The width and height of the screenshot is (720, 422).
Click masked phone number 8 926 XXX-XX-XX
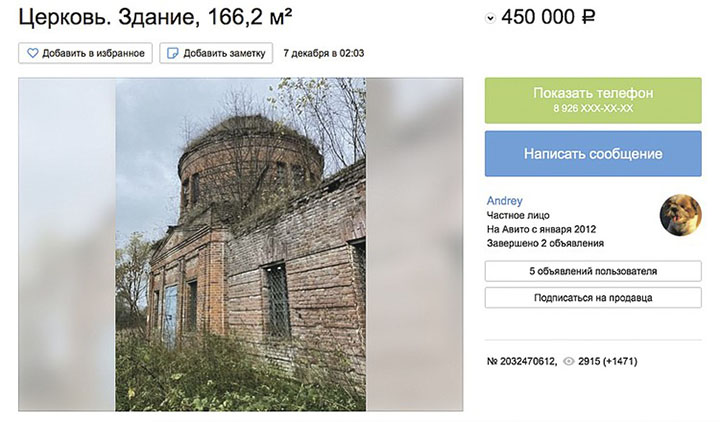click(593, 108)
